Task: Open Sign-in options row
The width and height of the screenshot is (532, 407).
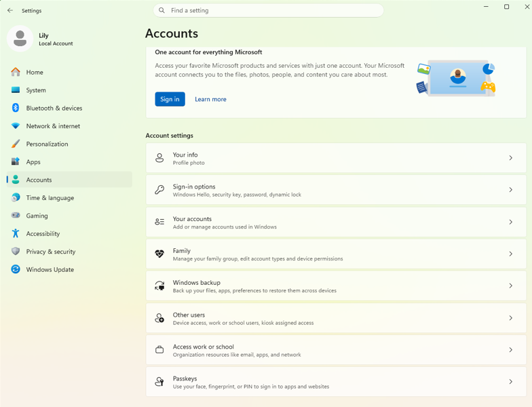Action: (336, 190)
